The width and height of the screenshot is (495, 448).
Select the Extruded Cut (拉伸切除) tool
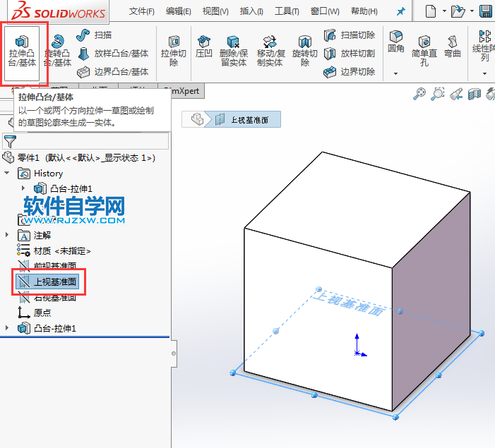(x=174, y=51)
